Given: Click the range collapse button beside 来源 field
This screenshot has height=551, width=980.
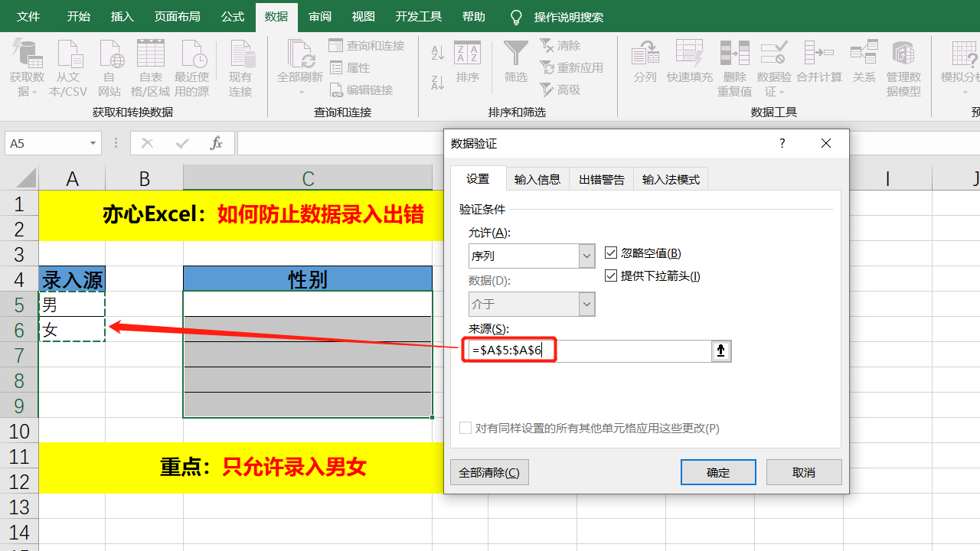Looking at the screenshot, I should pos(721,351).
